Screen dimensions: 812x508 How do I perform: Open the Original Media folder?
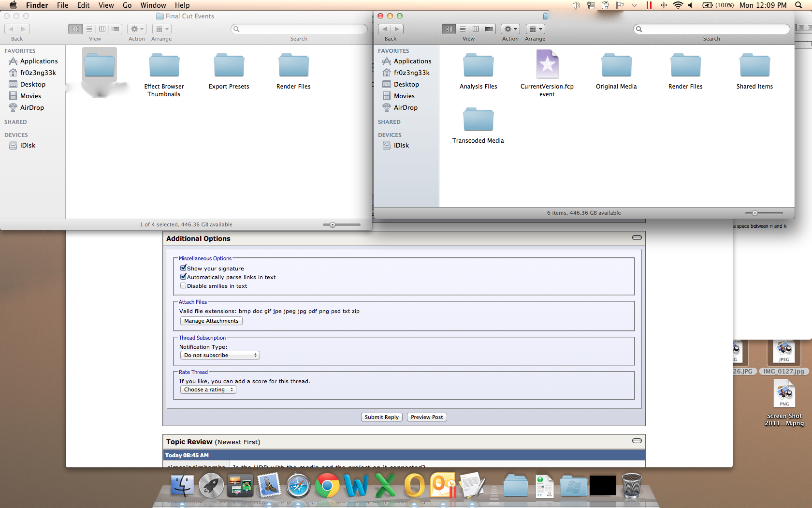pos(616,66)
